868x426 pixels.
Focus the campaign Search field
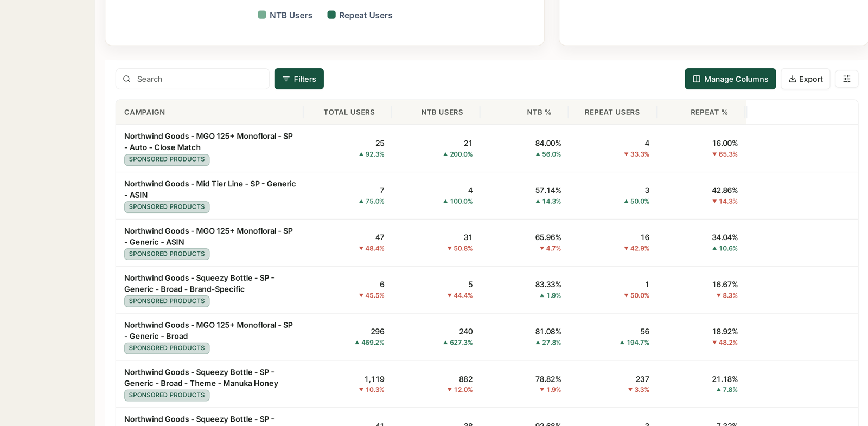click(193, 79)
